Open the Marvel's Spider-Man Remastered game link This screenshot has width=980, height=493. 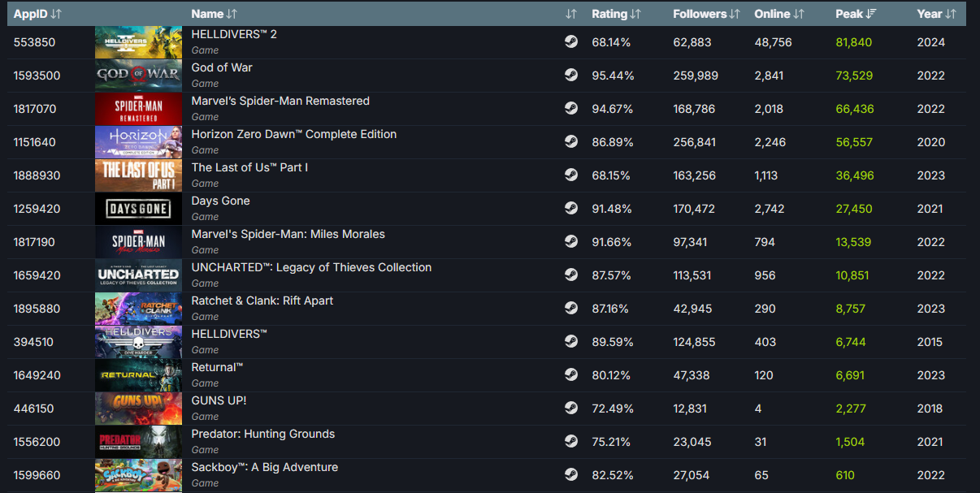click(280, 101)
